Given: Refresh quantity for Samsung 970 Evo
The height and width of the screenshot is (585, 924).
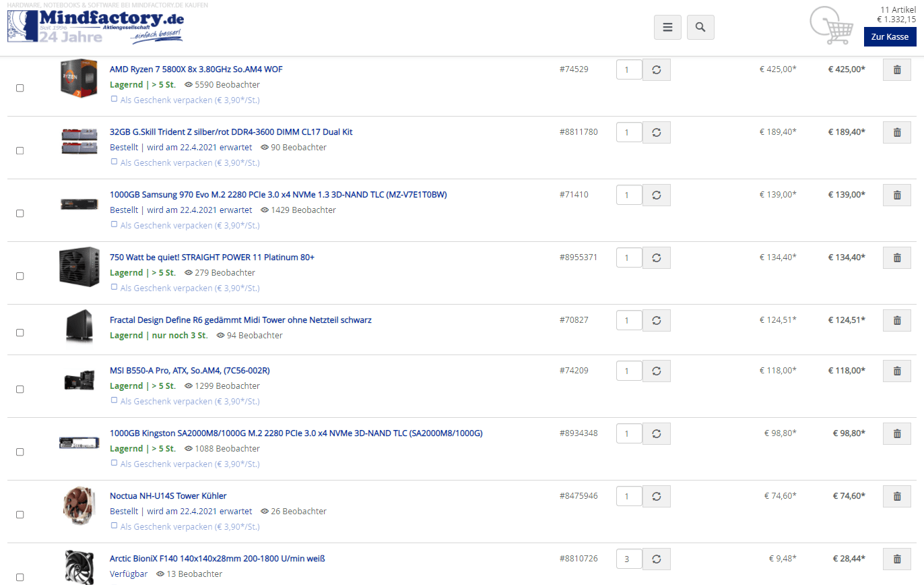Looking at the screenshot, I should coord(657,195).
